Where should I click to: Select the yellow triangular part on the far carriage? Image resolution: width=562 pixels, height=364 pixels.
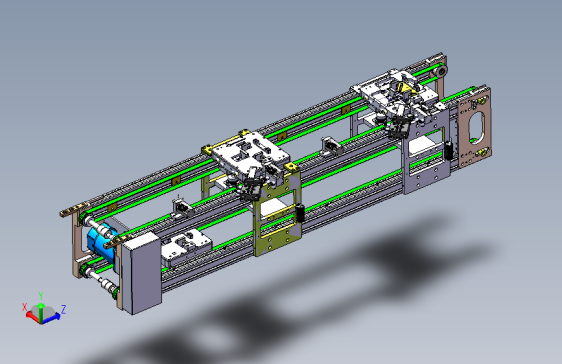coord(404,88)
